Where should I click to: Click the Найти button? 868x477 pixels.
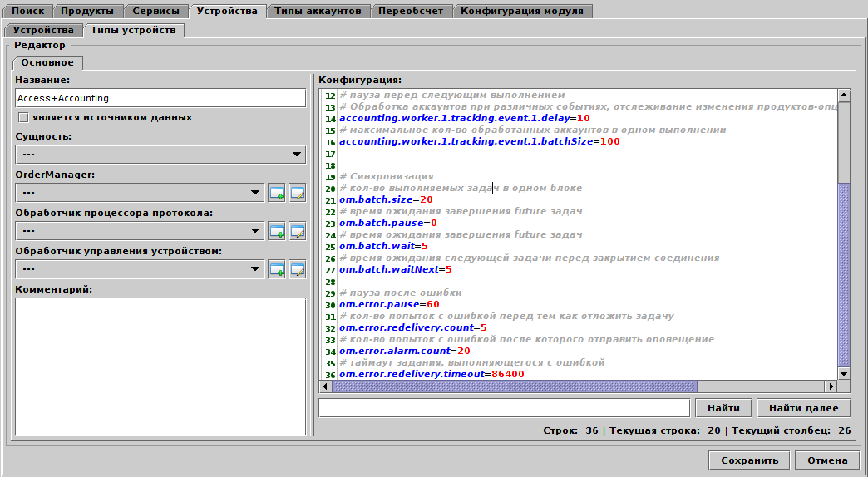(x=723, y=408)
